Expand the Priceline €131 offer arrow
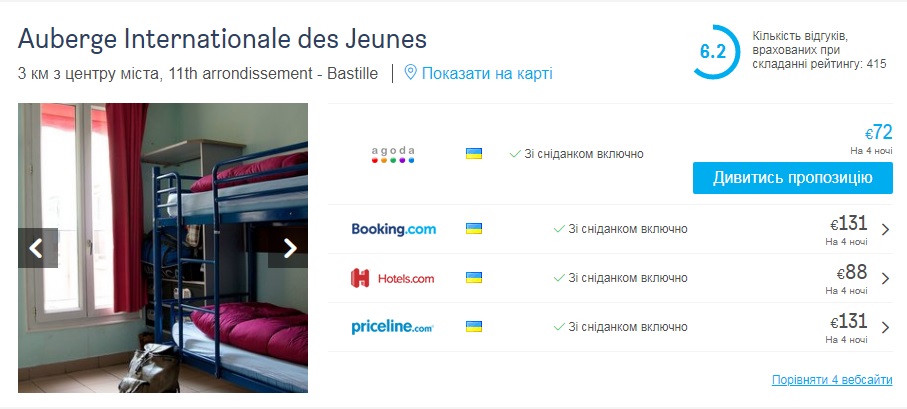Screen dimensions: 907x409 point(885,327)
